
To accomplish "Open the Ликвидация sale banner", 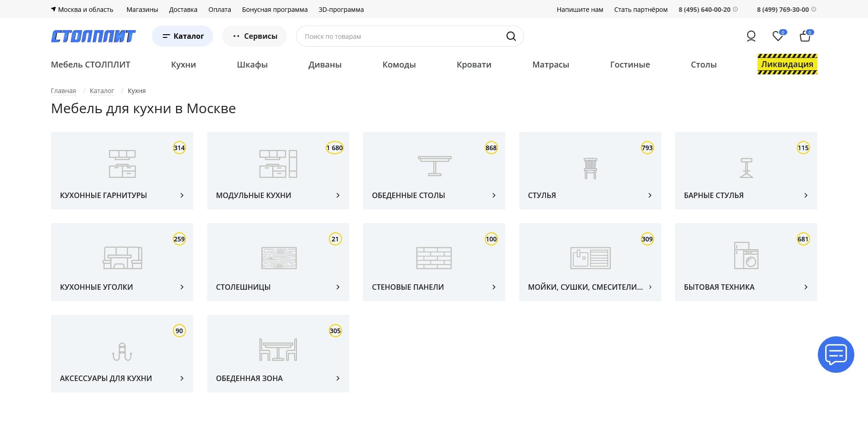I will pyautogui.click(x=787, y=64).
